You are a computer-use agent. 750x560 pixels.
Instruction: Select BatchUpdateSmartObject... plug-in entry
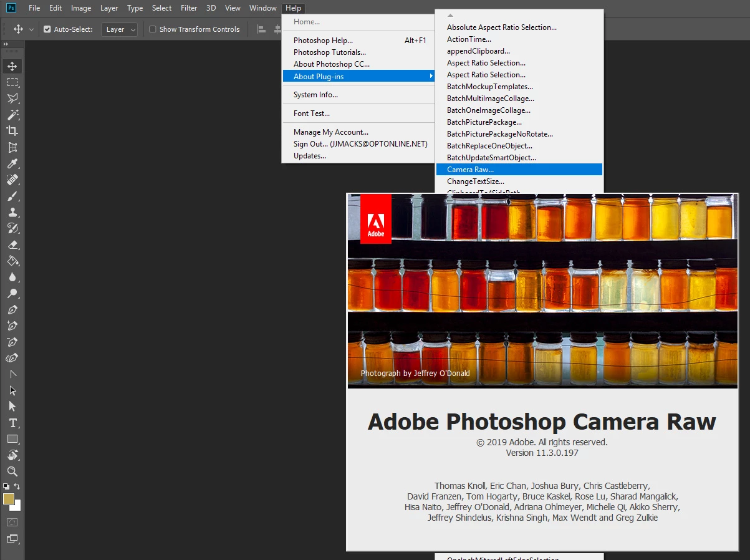[x=519, y=158]
